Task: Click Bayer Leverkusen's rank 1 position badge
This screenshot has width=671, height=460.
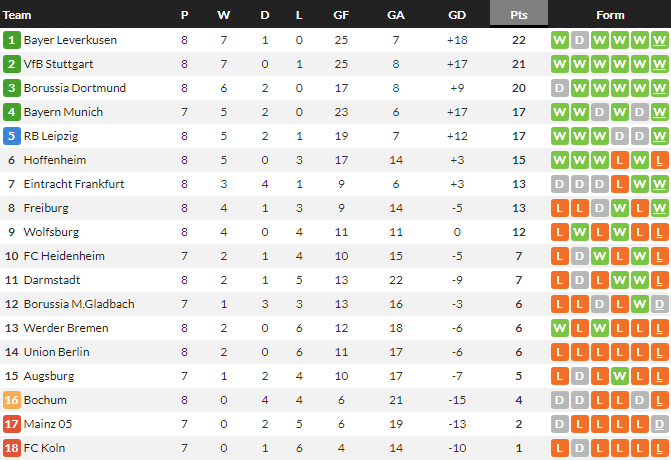Action: pyautogui.click(x=11, y=40)
